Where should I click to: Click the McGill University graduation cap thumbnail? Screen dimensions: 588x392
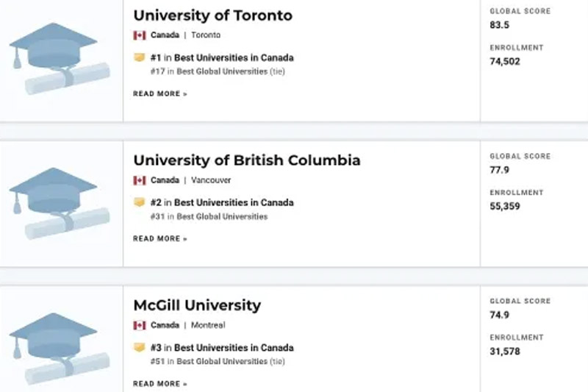point(60,349)
